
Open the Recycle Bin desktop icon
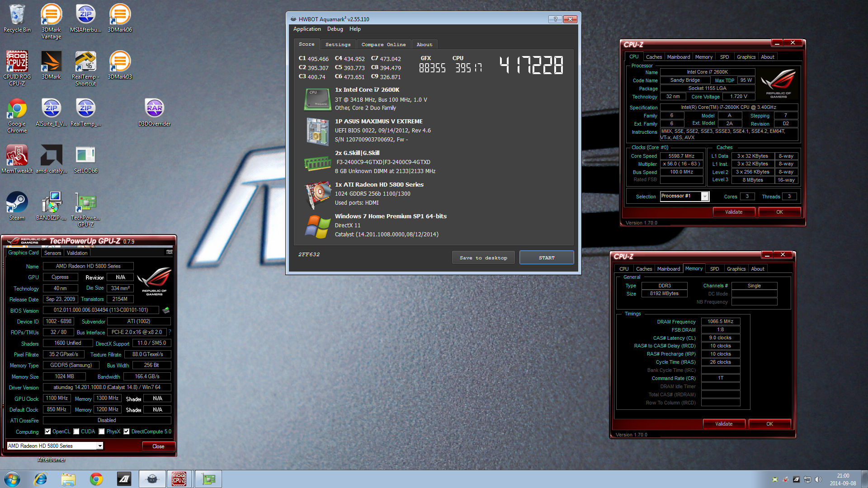click(x=17, y=18)
